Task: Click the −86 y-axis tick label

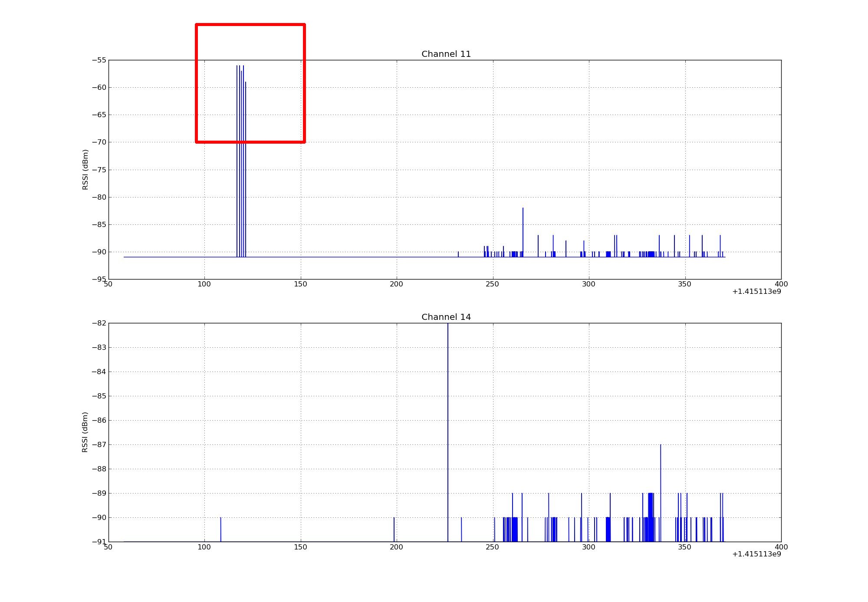Action: 99,420
